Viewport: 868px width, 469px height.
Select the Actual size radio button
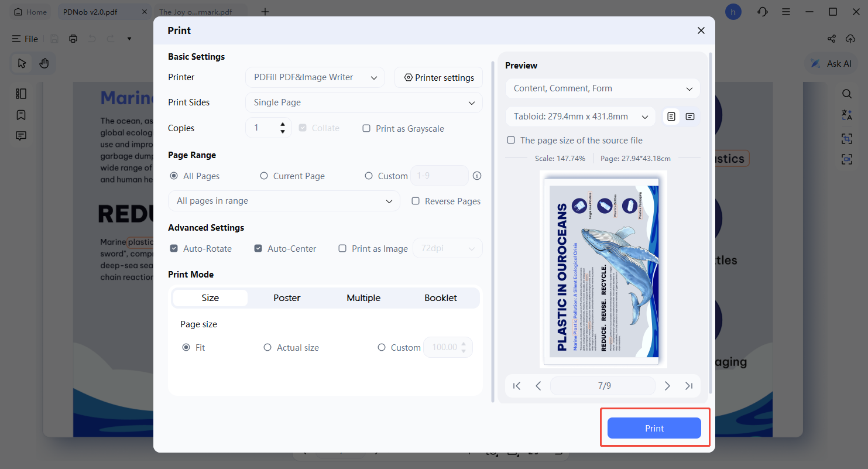pyautogui.click(x=267, y=347)
